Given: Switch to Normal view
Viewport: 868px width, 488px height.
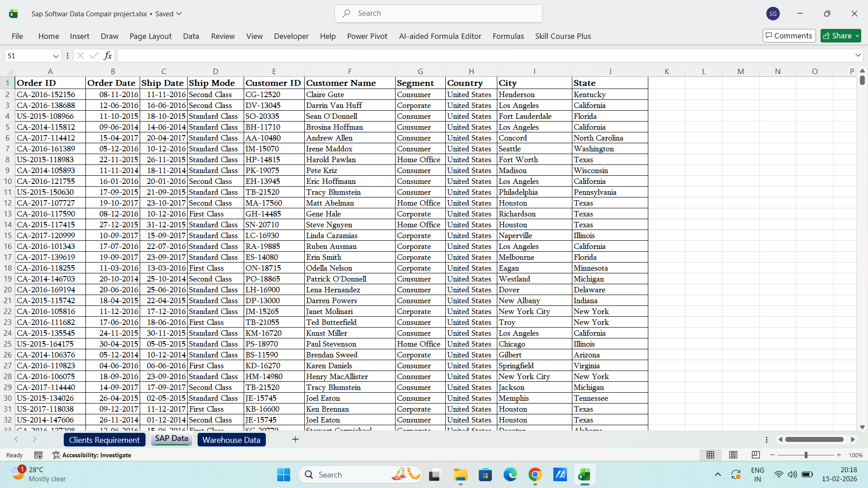Looking at the screenshot, I should tap(710, 455).
